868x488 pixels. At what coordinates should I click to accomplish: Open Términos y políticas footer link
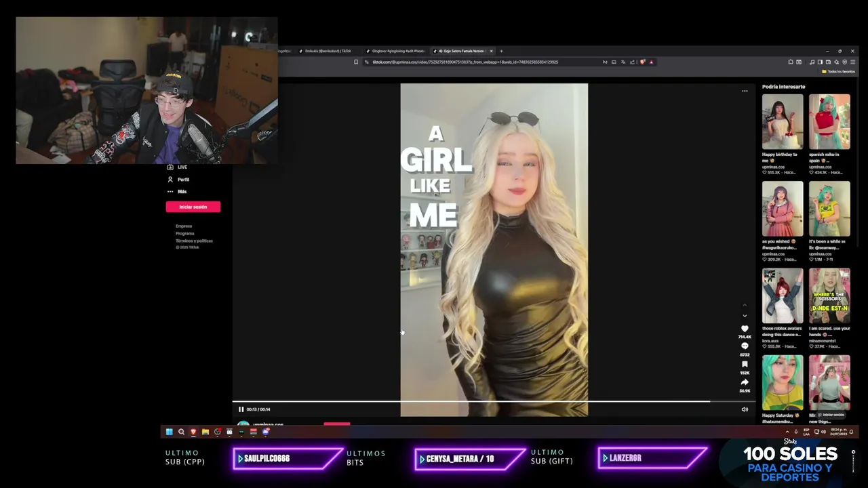pos(195,241)
